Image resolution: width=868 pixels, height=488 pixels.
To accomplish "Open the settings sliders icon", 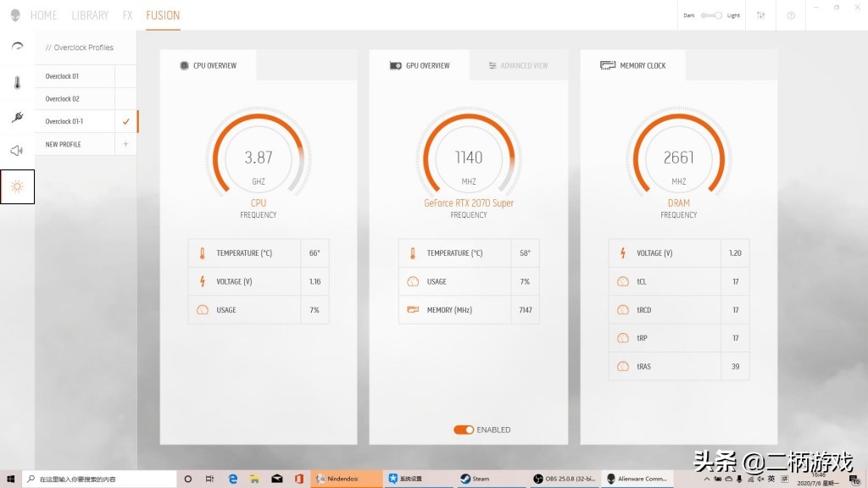I will coord(761,15).
